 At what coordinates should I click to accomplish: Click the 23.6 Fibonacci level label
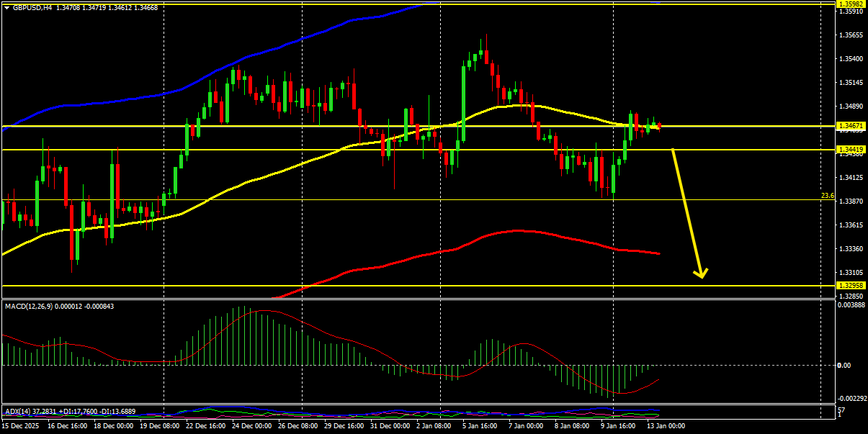click(828, 195)
